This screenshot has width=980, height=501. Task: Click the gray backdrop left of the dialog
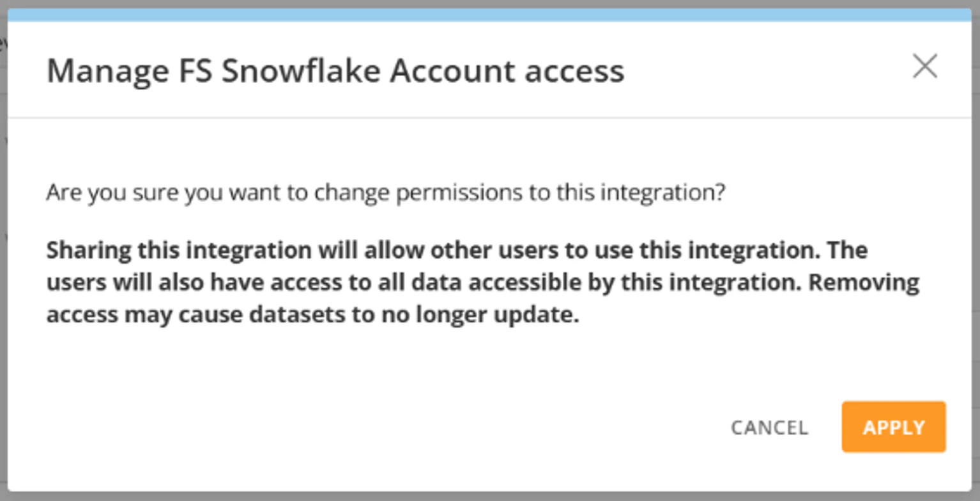pos(3,256)
